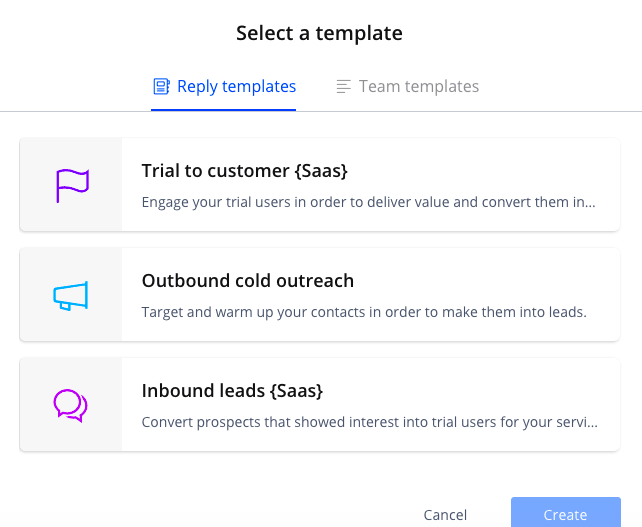The width and height of the screenshot is (642, 527).
Task: Click the gray panel around the megaphone
Action: (71, 294)
